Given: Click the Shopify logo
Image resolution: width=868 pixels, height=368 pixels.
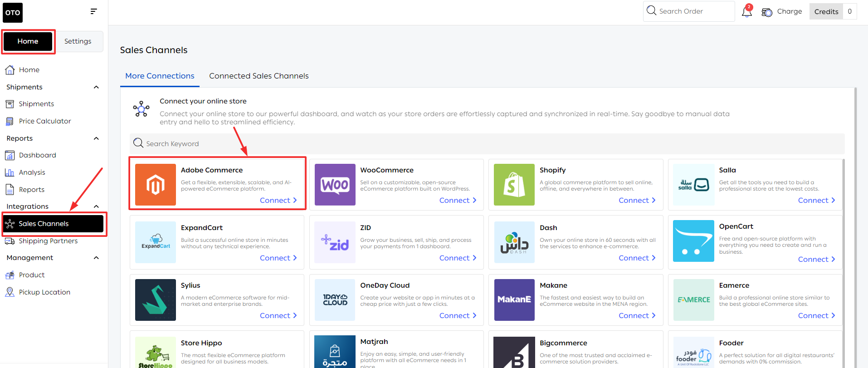Looking at the screenshot, I should pyautogui.click(x=514, y=185).
